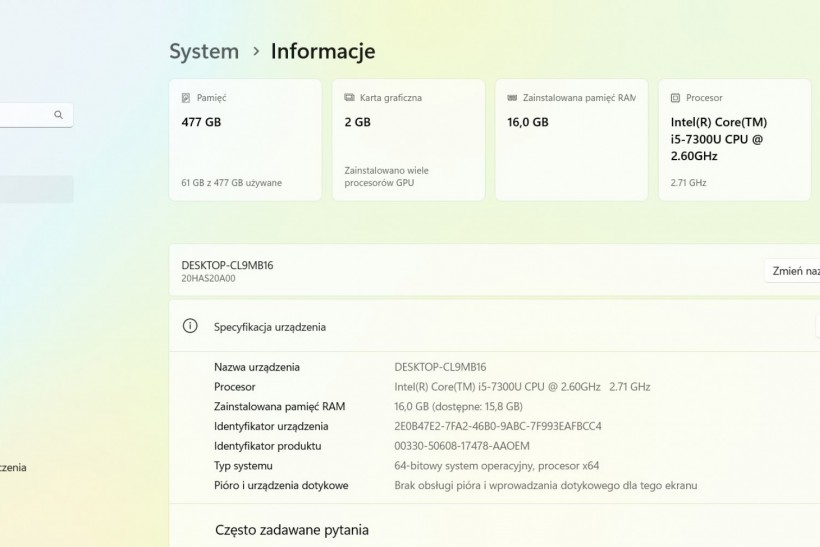Click the Procesor chip icon
The height and width of the screenshot is (547, 820).
tap(675, 98)
